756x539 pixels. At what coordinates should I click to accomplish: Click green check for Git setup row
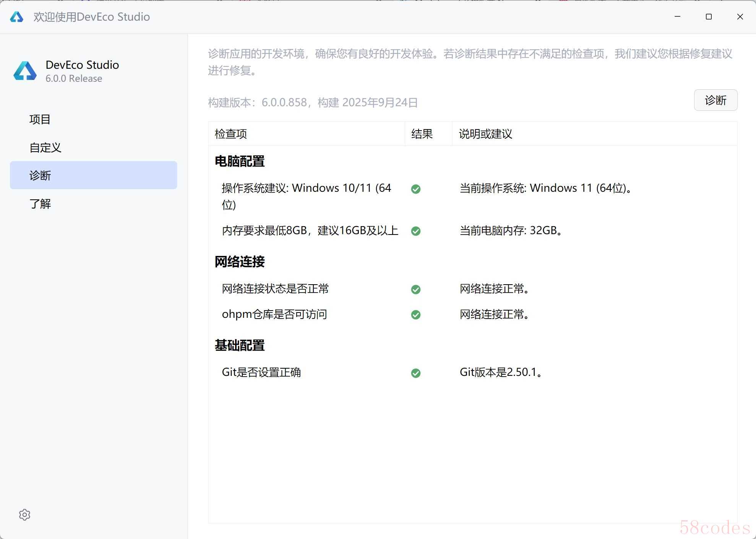coord(416,373)
